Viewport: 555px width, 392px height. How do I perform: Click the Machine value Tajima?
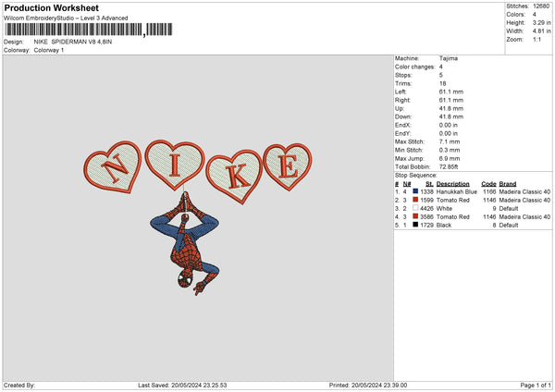(449, 58)
